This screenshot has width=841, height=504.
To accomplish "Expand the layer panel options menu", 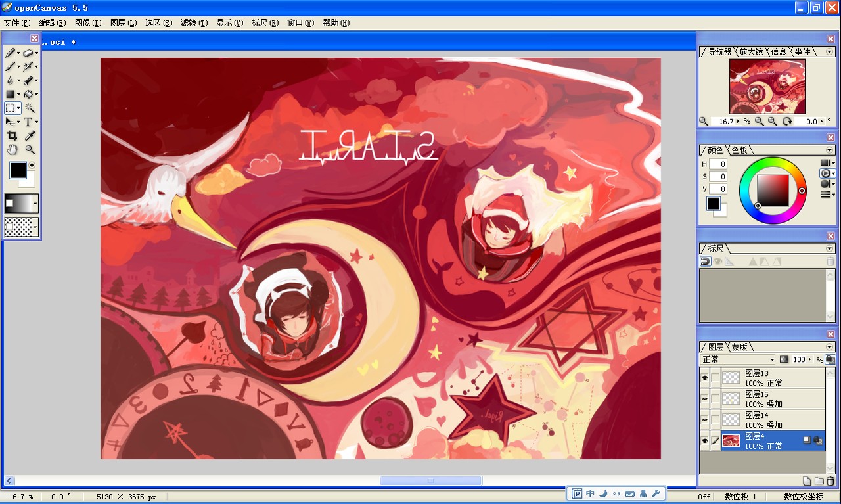I will click(x=830, y=346).
